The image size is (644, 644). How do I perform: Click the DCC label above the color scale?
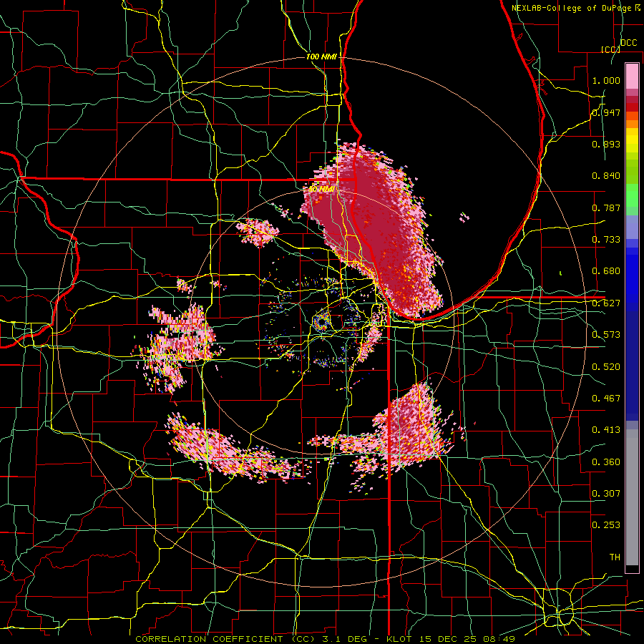coord(628,43)
